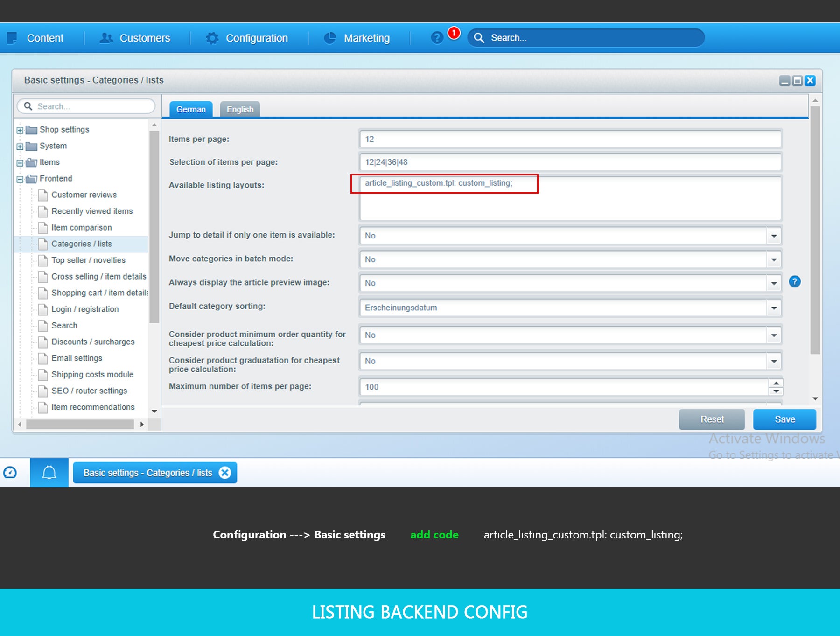
Task: Click the Reset button
Action: pos(712,419)
